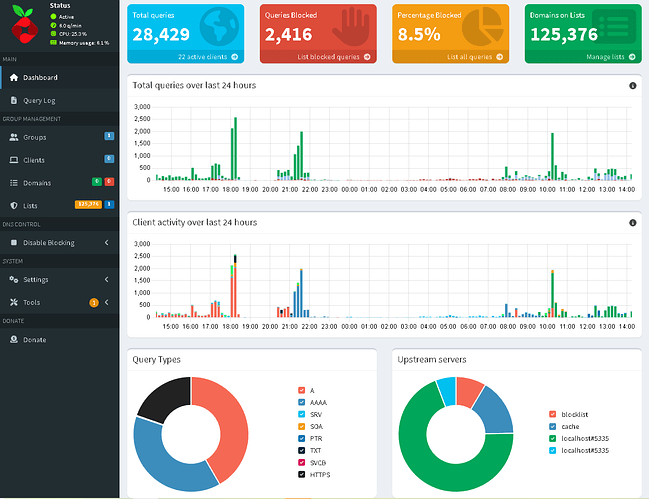649x499 pixels.
Task: Click the globe icon in Total queries card
Action: [219, 26]
